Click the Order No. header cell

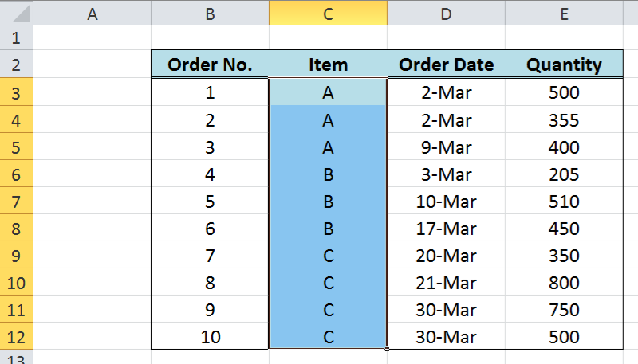click(210, 65)
